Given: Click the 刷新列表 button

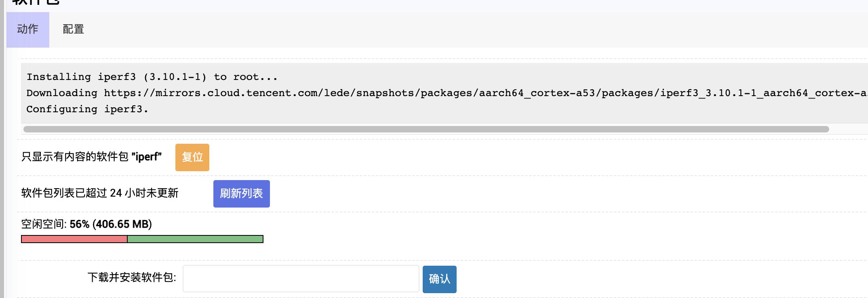Looking at the screenshot, I should 241,194.
